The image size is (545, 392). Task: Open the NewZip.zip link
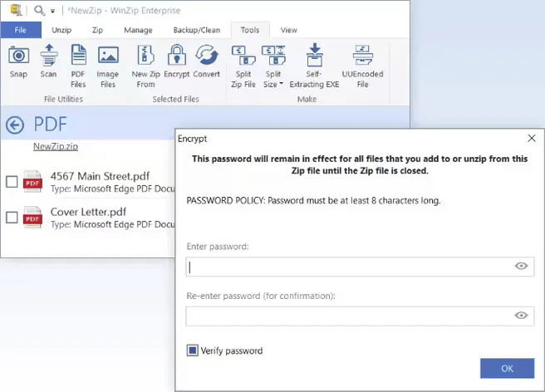point(56,146)
